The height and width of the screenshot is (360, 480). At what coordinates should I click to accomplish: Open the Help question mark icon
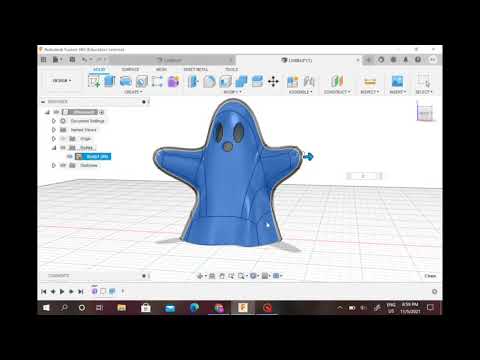point(418,60)
